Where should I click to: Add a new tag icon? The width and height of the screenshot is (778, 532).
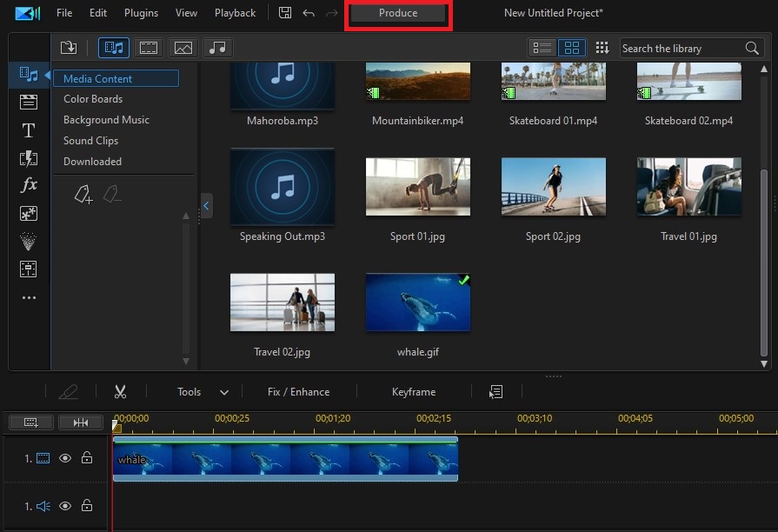coord(83,196)
